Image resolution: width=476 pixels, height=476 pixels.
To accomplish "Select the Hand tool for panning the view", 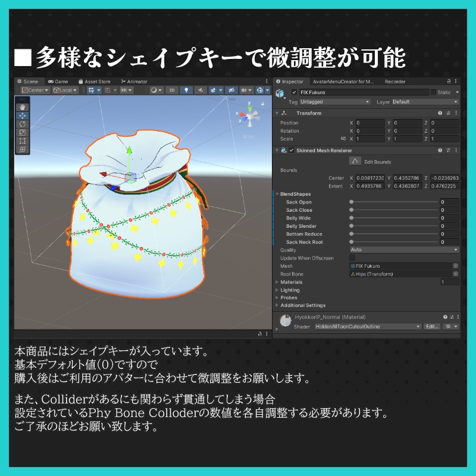I will 21,107.
